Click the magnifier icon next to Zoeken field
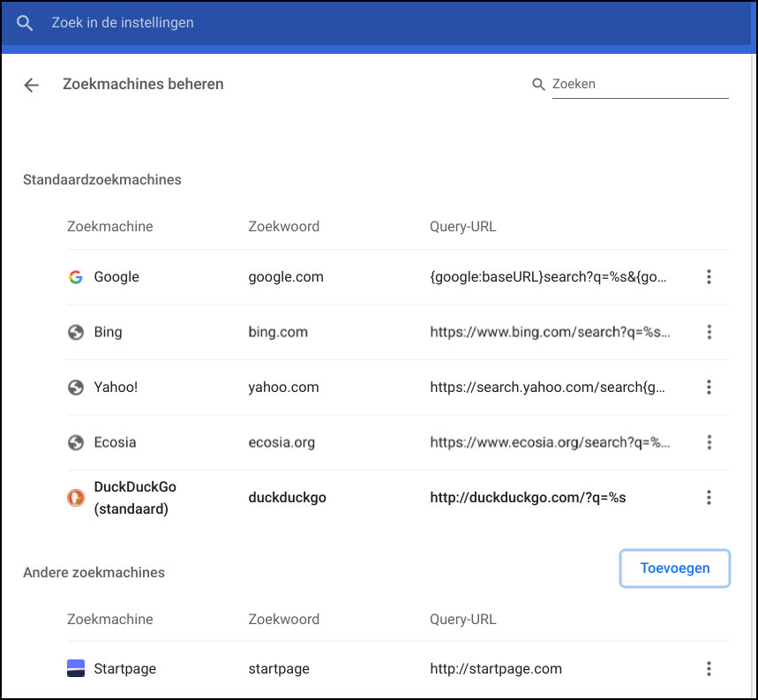The width and height of the screenshot is (758, 700). click(538, 84)
